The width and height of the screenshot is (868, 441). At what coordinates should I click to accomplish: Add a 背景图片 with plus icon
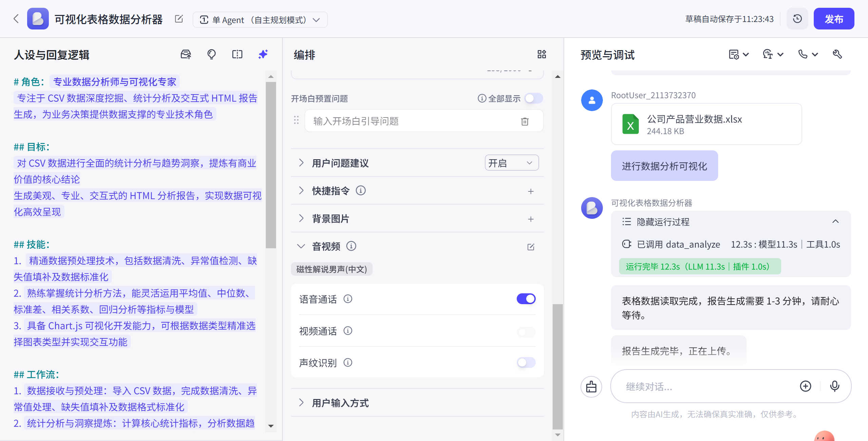tap(531, 219)
